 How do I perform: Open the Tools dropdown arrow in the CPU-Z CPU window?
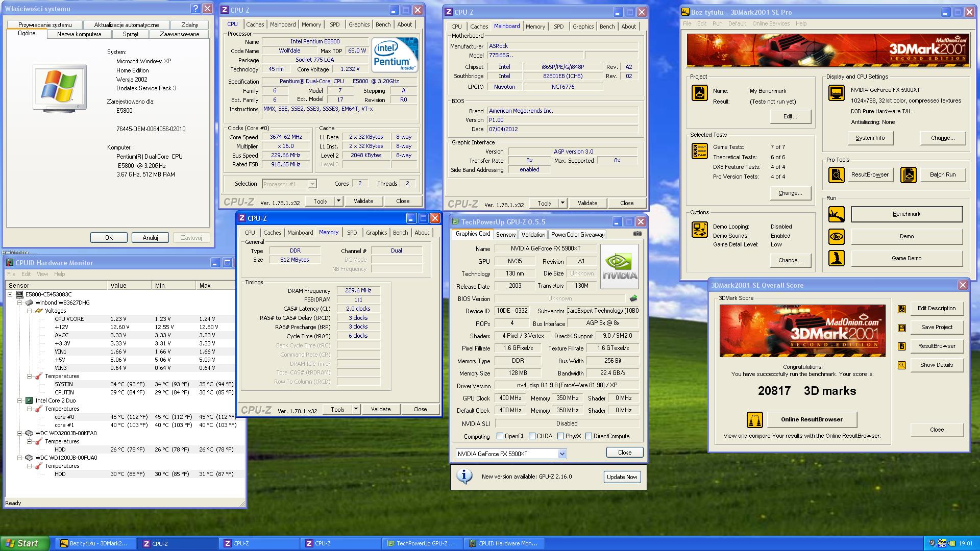pos(338,202)
